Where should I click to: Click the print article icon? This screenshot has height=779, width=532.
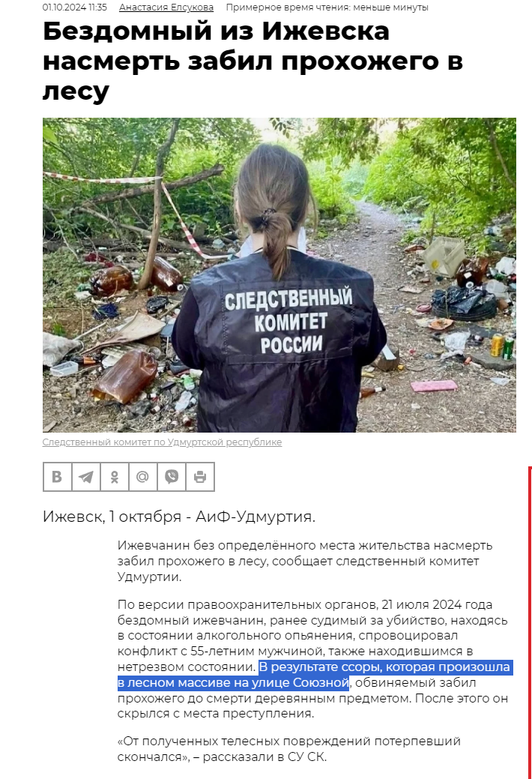200,477
